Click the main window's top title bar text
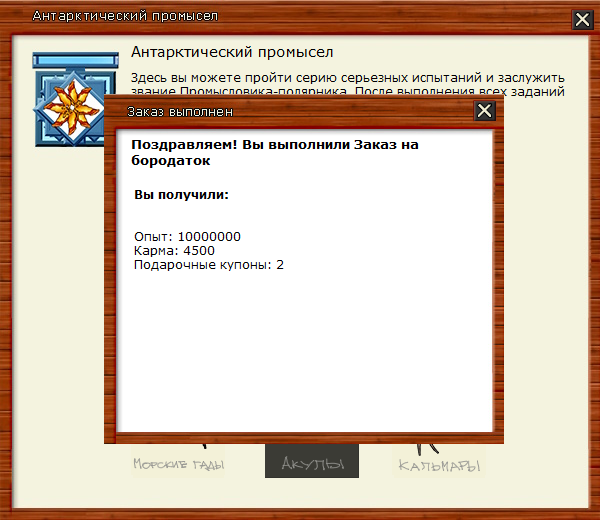Viewport: 600px width, 520px height. 125,16
